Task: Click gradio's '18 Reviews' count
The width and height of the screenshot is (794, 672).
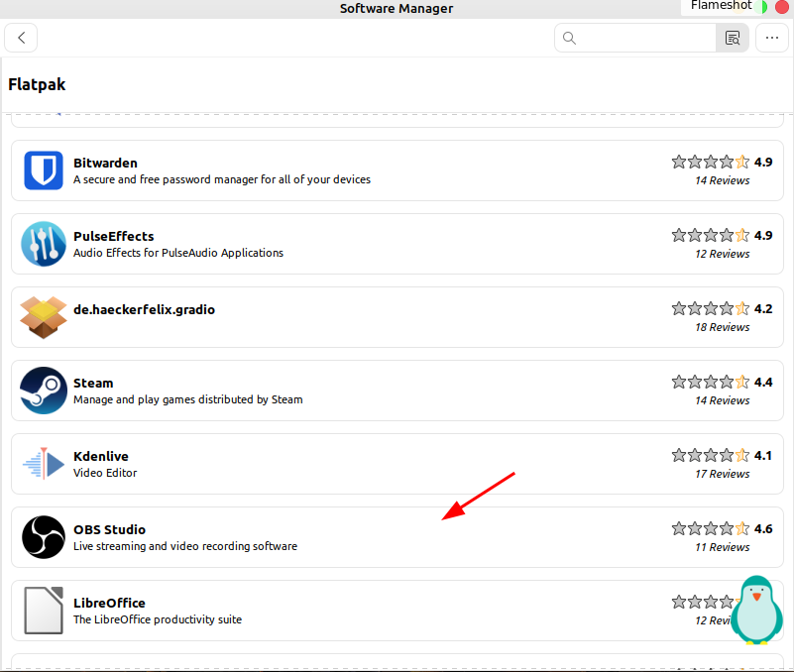Action: (x=722, y=328)
